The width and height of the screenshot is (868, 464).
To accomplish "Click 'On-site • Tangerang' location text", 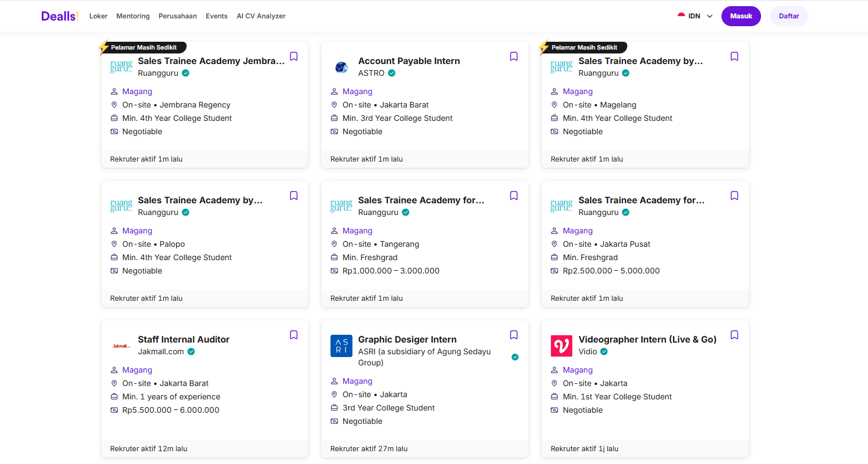I will pos(381,244).
